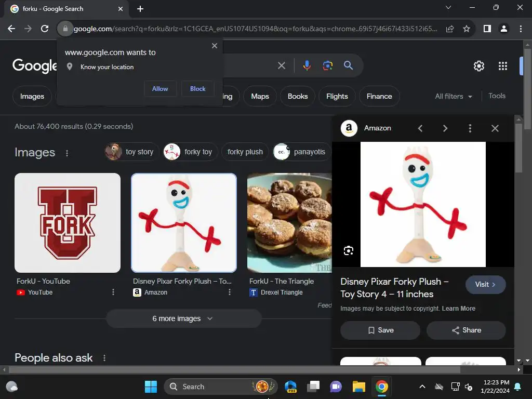Submit search with magnifier icon

point(348,65)
